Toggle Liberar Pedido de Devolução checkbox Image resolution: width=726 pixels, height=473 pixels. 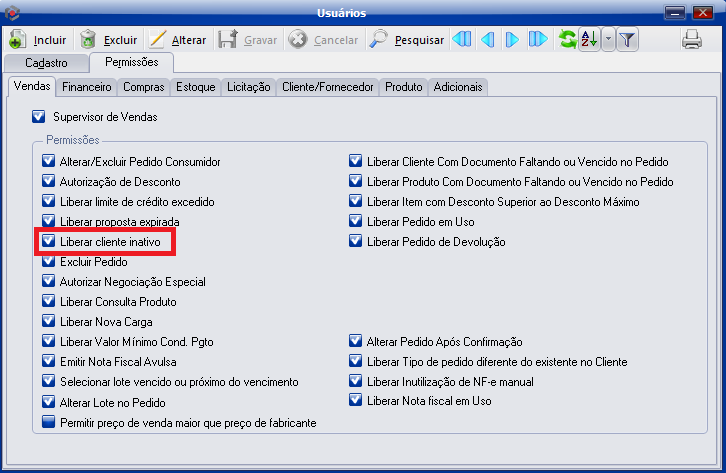pos(355,242)
